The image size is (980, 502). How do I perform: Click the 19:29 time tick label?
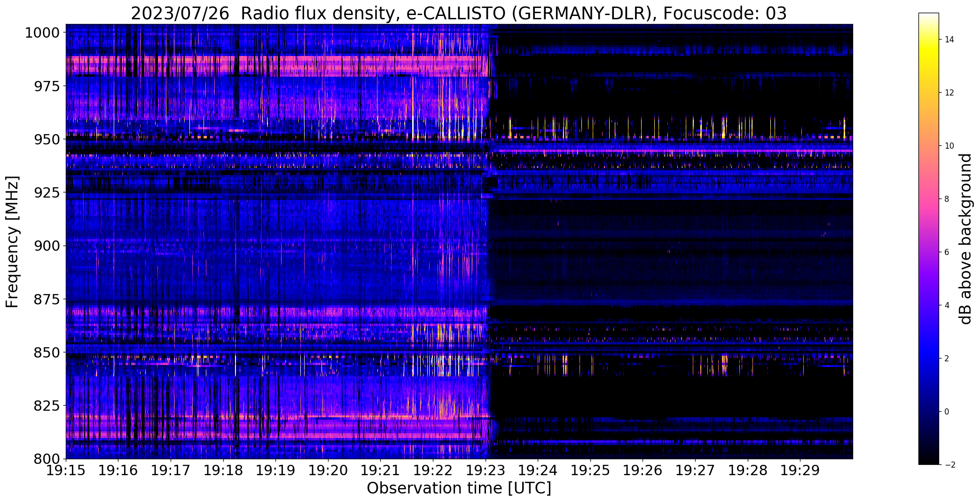click(x=800, y=470)
